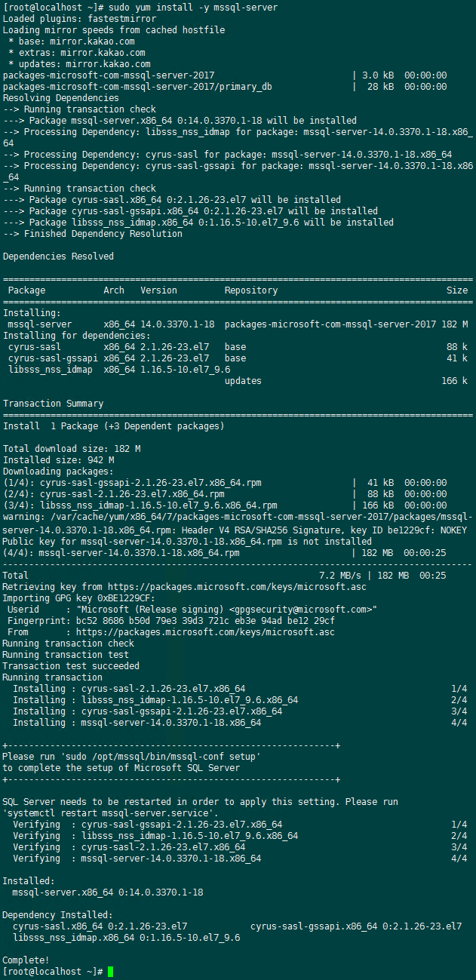Screen dimensions: 476x980
Task: Click the "Installed size: 942 M" line
Action: (x=58, y=460)
